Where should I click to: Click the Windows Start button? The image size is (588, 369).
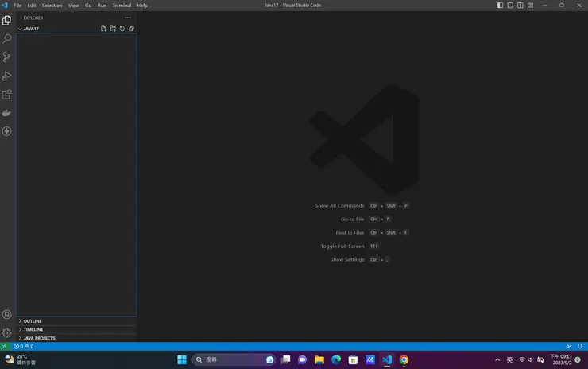coord(182,359)
